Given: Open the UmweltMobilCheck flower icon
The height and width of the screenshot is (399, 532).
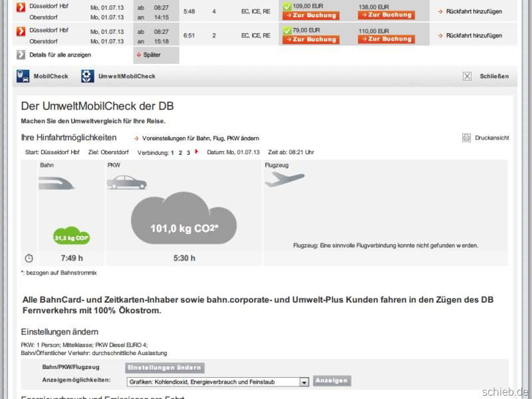Looking at the screenshot, I should [88, 76].
